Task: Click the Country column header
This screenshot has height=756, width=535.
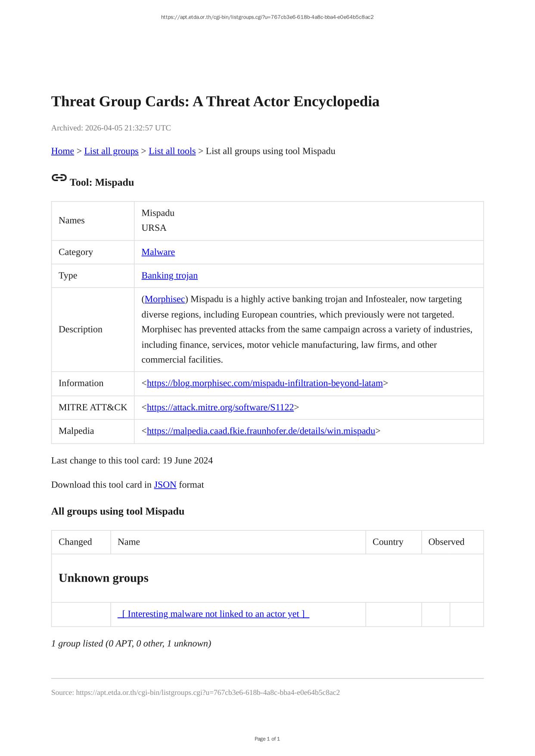Action: pos(388,542)
